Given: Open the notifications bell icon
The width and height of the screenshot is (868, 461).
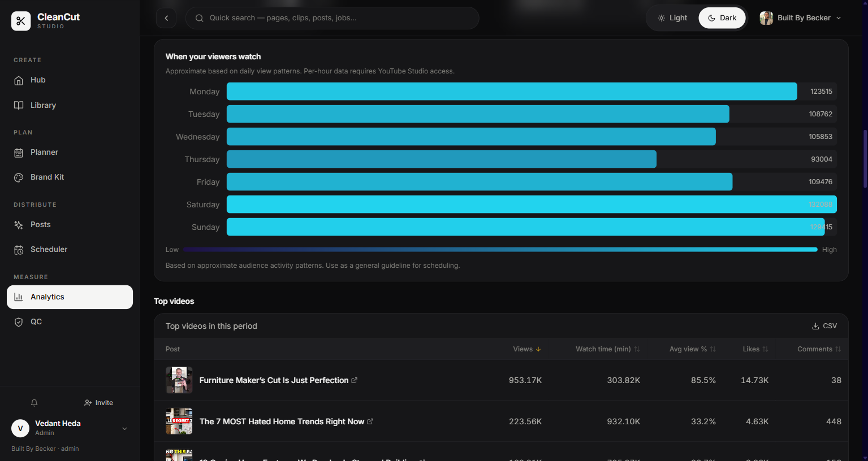Looking at the screenshot, I should click(34, 403).
